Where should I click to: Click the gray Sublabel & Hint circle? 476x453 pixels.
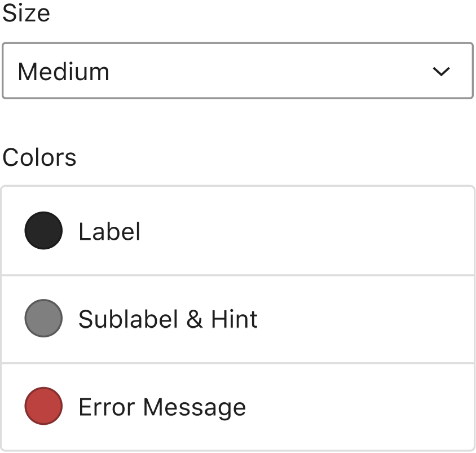coord(43,319)
